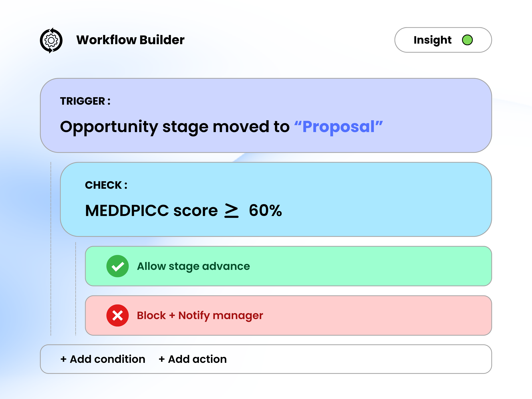Click the CHECK label heading
532x399 pixels.
coord(106,185)
